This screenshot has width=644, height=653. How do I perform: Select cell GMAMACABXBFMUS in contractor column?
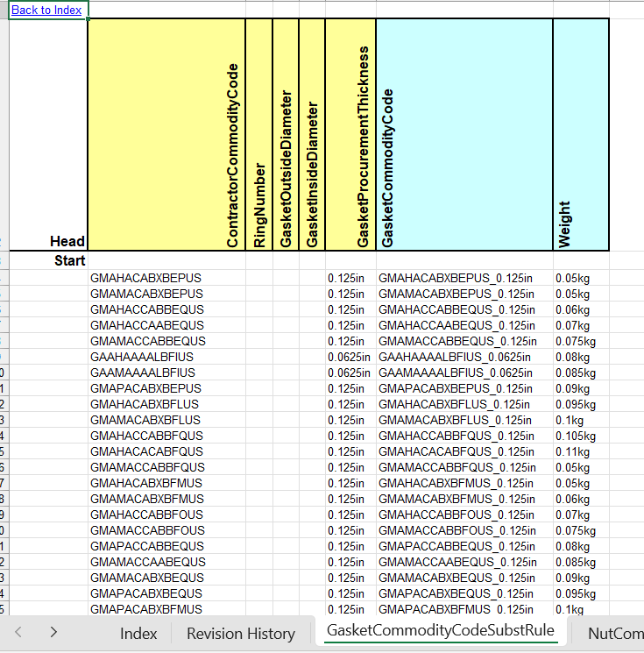click(x=166, y=500)
